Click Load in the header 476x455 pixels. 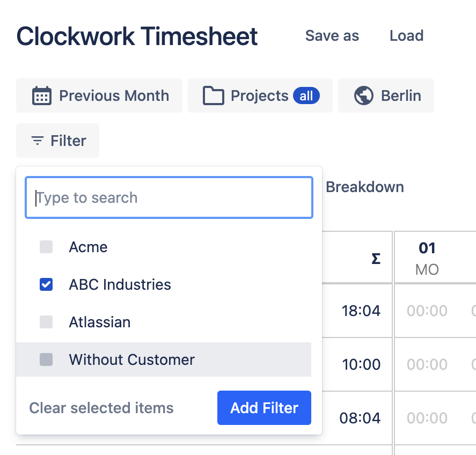406,36
